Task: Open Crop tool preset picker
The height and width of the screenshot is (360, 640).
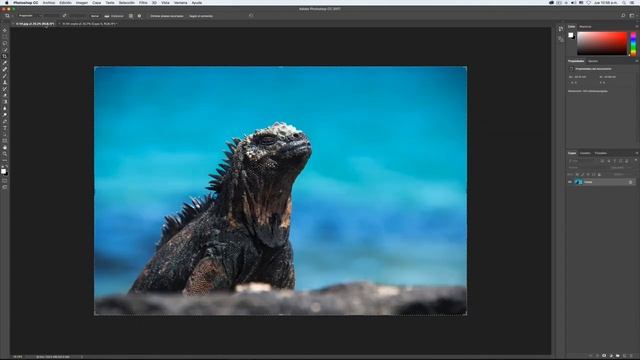Action: tap(8, 16)
